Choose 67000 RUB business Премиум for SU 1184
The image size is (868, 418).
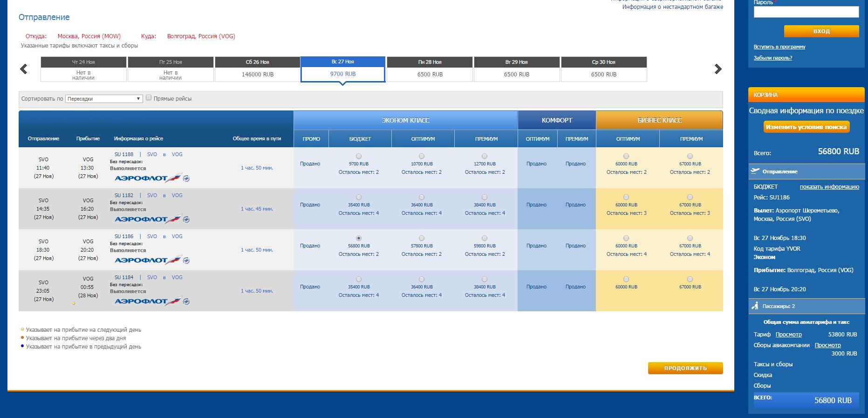point(690,279)
